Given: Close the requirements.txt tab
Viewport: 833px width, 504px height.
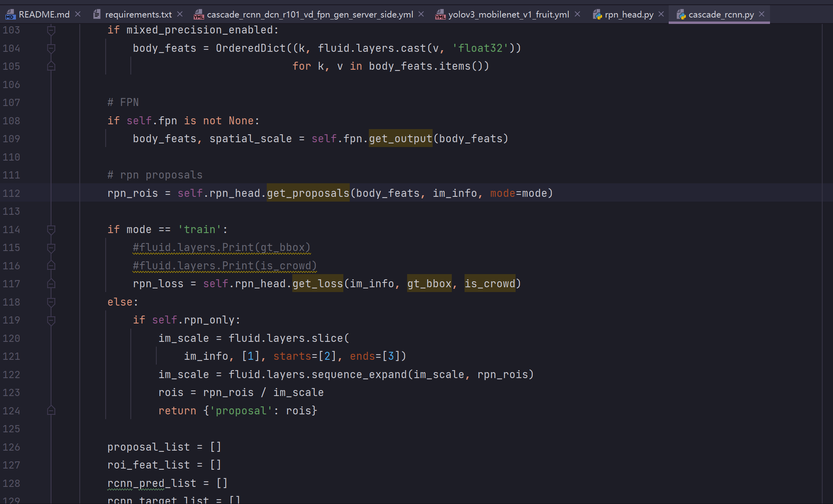Looking at the screenshot, I should click(180, 14).
